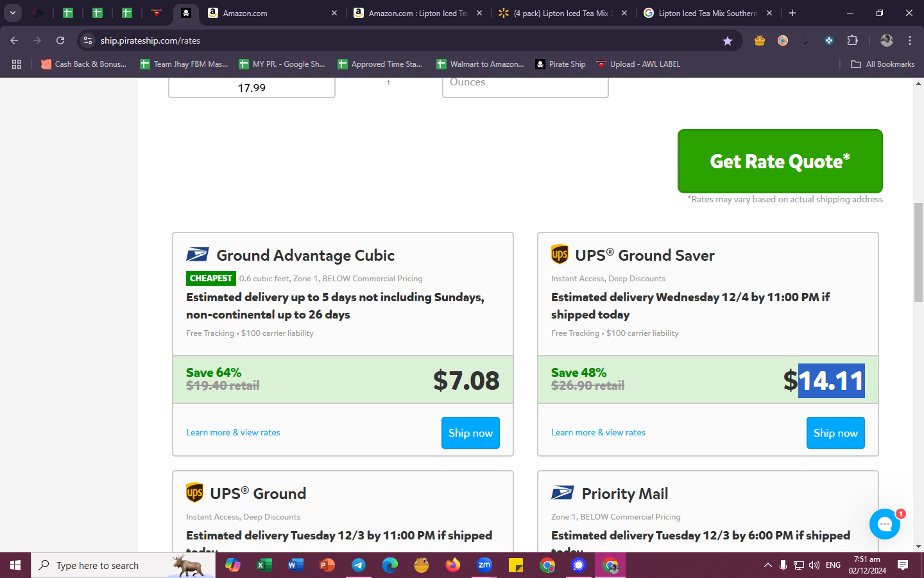Screen dimensions: 924x578
Task: Open Chrome's three-dot menu
Action: click(910, 40)
